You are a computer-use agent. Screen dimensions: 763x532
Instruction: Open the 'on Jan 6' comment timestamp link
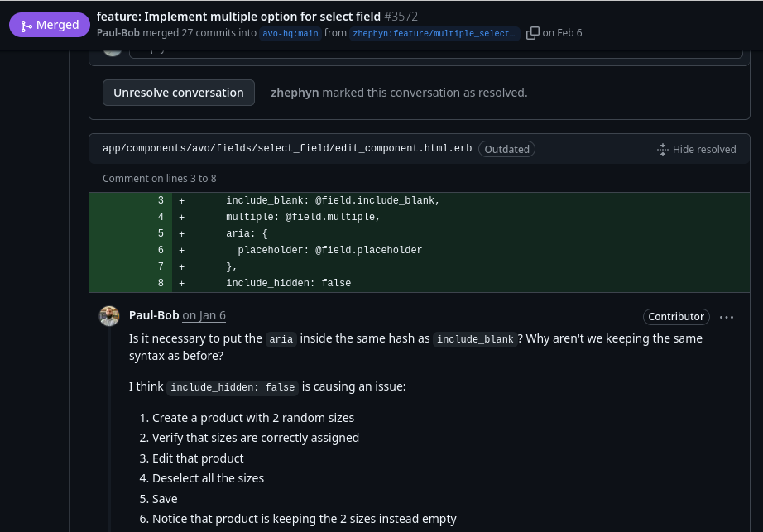204,315
